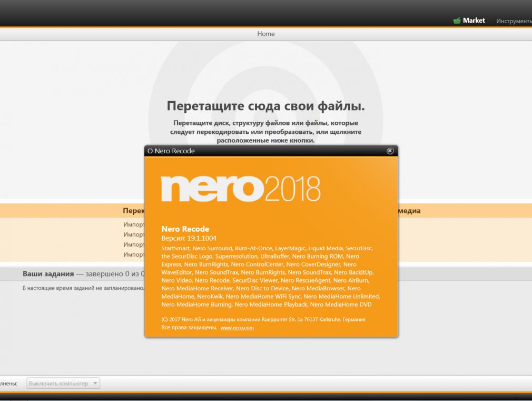Image resolution: width=532 pixels, height=401 pixels.
Task: Click the 'Перетащите сюда свои файлы.' heading
Action: [x=265, y=106]
